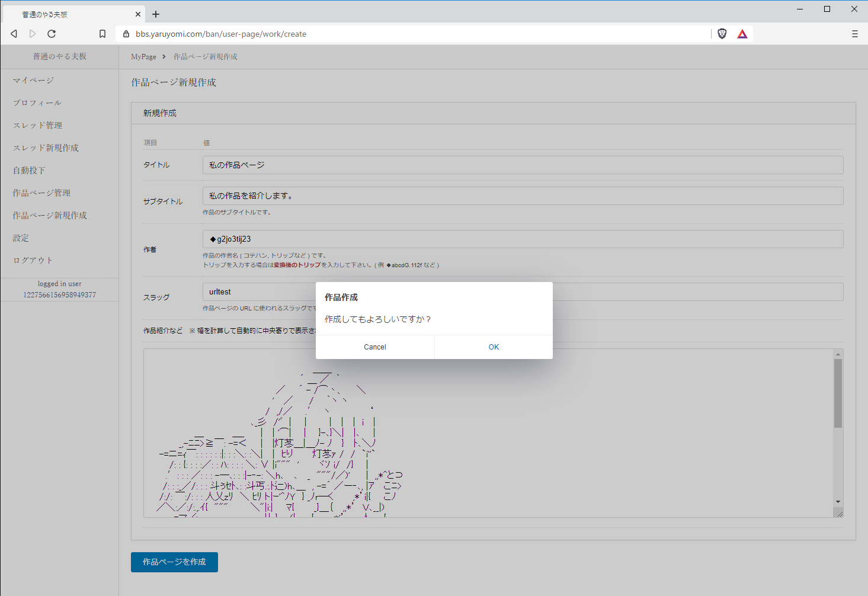This screenshot has height=596, width=868.
Task: Reload the page with the refresh icon
Action: click(52, 34)
